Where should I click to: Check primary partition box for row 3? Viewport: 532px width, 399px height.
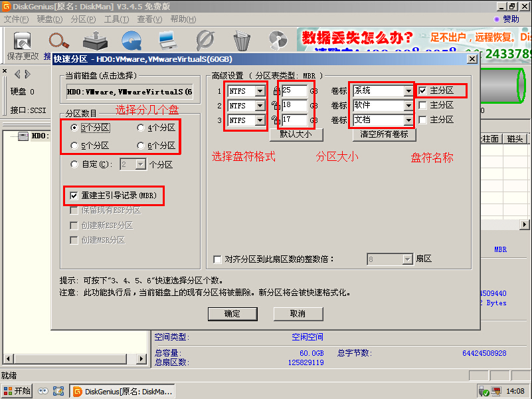422,120
